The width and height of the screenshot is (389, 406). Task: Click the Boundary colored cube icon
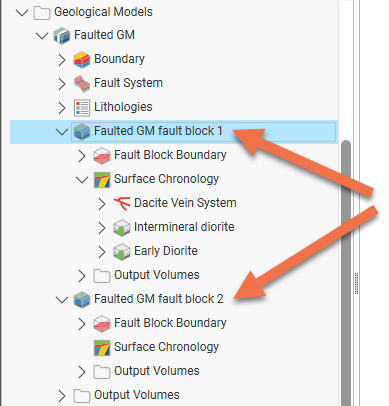click(x=82, y=59)
